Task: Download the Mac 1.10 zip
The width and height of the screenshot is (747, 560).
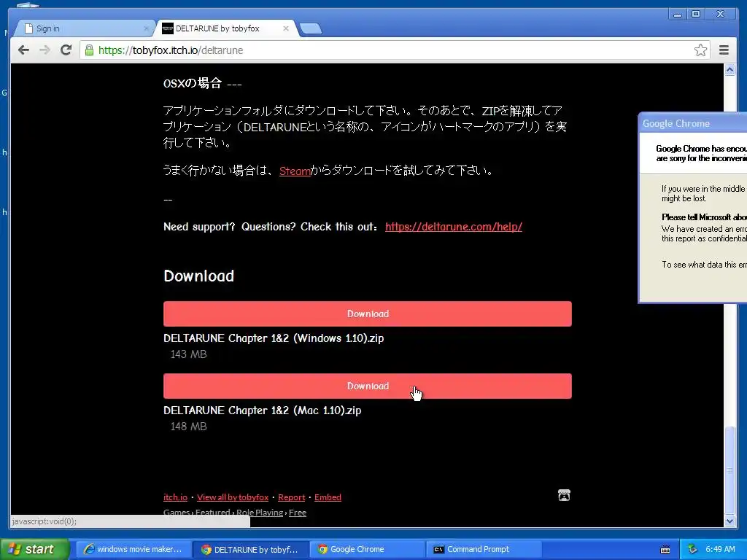Action: (x=368, y=386)
